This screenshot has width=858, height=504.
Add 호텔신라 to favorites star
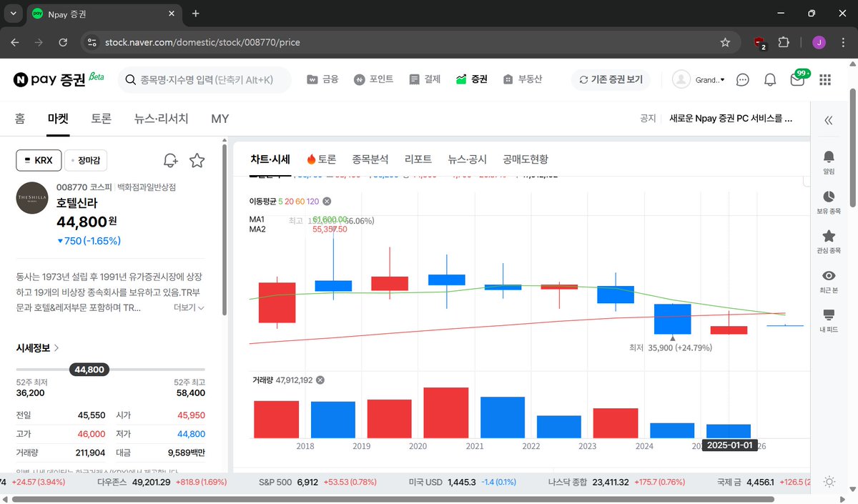[x=197, y=160]
